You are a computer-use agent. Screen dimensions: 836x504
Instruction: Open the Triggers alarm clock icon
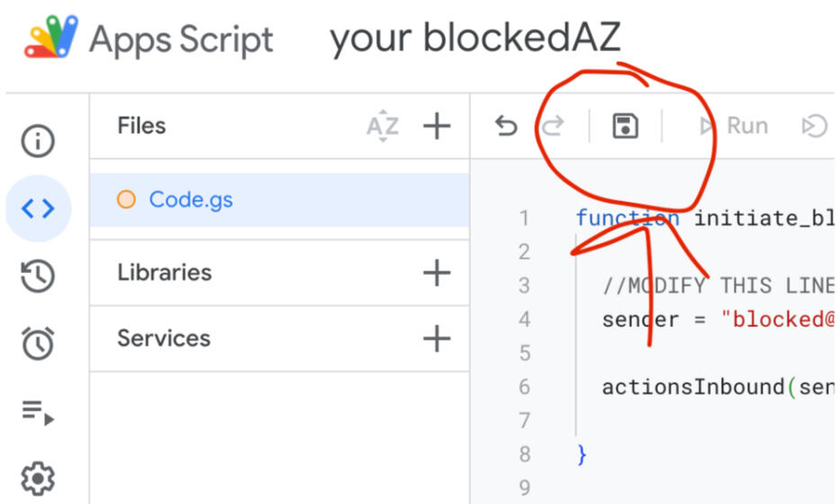coord(38,343)
